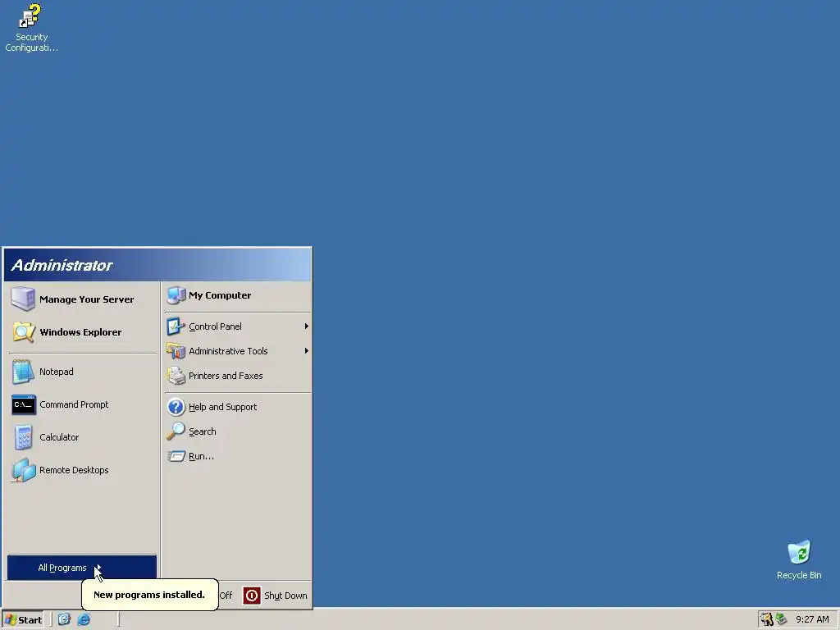Click the Control Panel icon

click(176, 326)
